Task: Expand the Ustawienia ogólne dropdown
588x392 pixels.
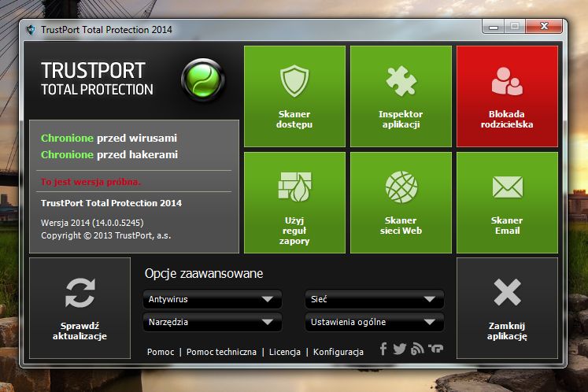Action: pos(375,322)
